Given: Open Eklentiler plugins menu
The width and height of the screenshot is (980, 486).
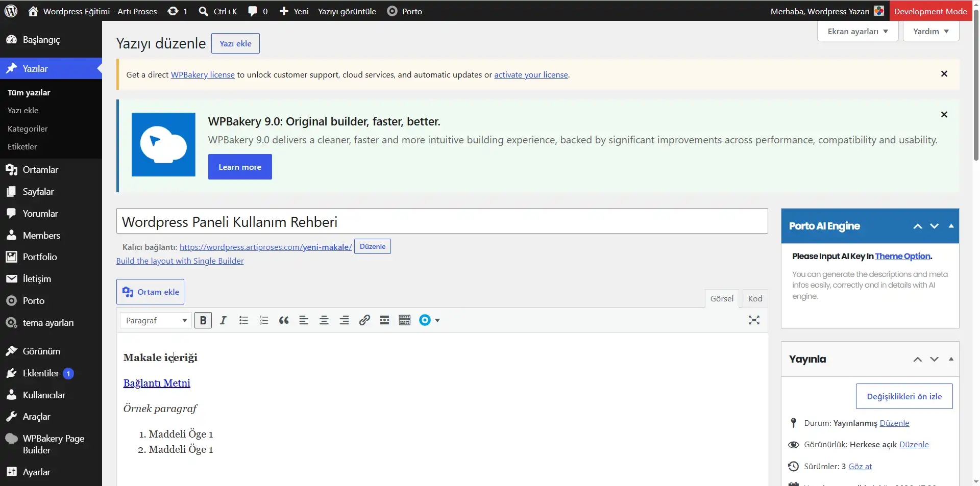Looking at the screenshot, I should point(51,373).
